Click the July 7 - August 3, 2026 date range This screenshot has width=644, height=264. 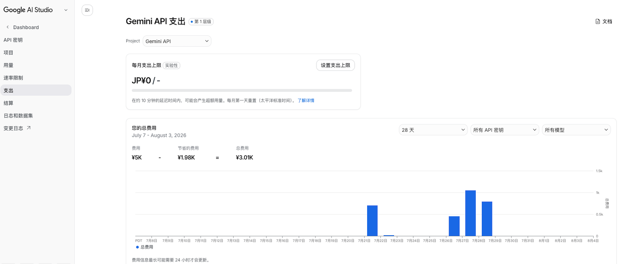pos(159,135)
